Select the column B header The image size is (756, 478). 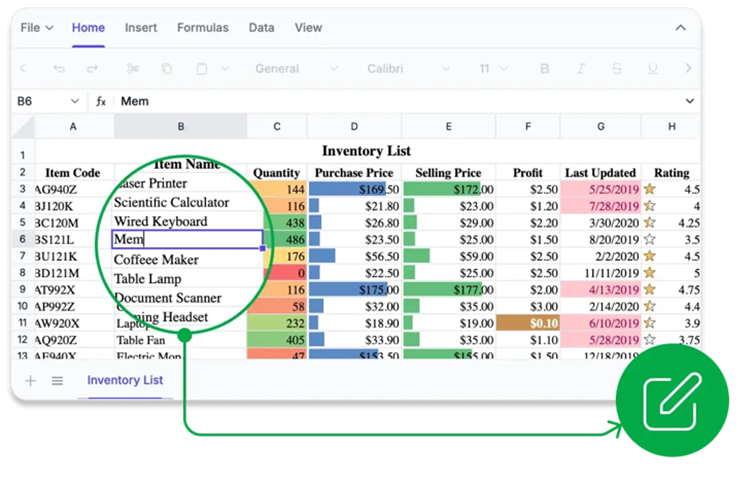tap(181, 127)
